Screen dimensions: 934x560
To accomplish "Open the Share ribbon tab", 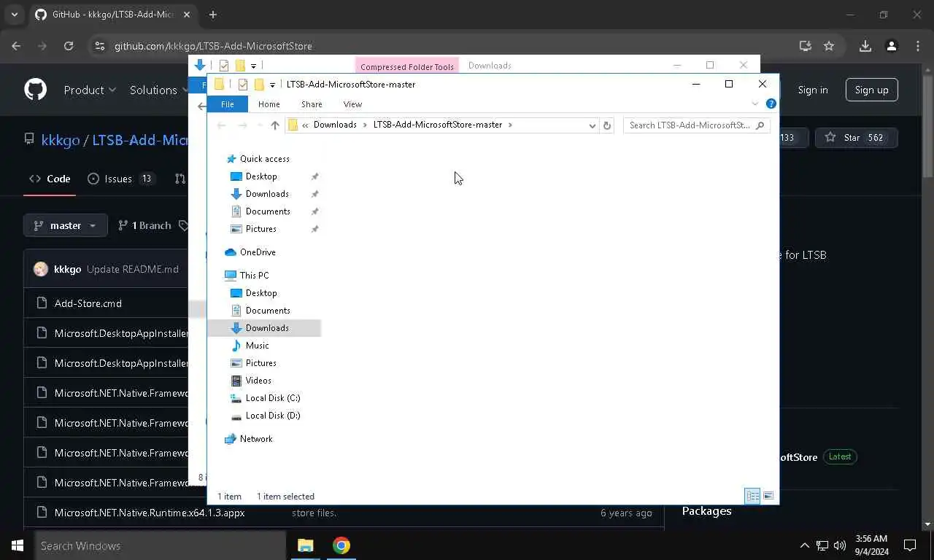I will (312, 104).
